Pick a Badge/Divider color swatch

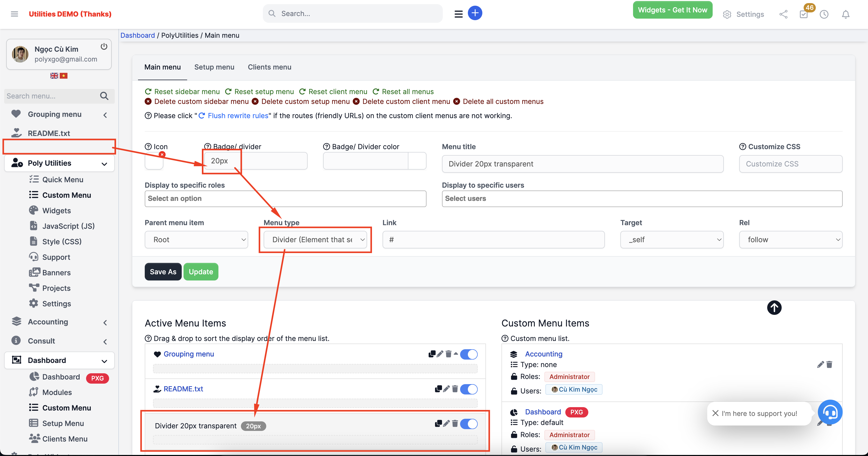(417, 161)
